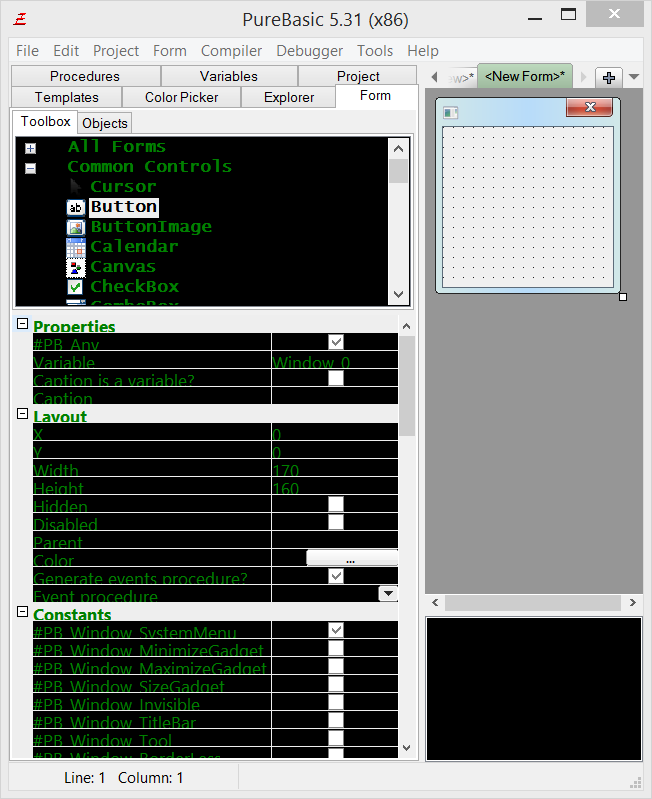Open the Event procedure dropdown
Screen dimensions: 652x799
coord(388,594)
